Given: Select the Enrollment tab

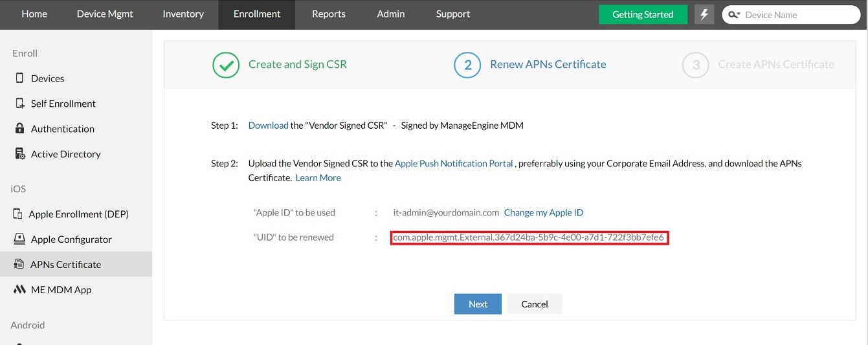Looking at the screenshot, I should [257, 14].
